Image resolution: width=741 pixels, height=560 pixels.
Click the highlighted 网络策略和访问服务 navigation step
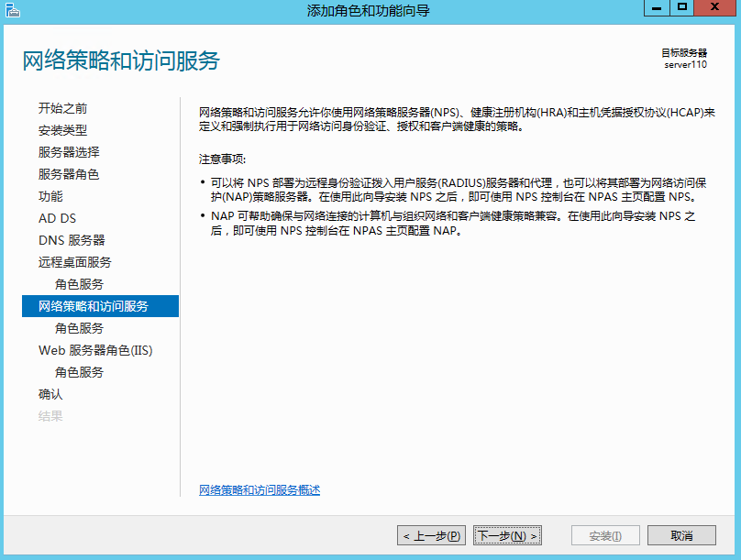tap(94, 306)
